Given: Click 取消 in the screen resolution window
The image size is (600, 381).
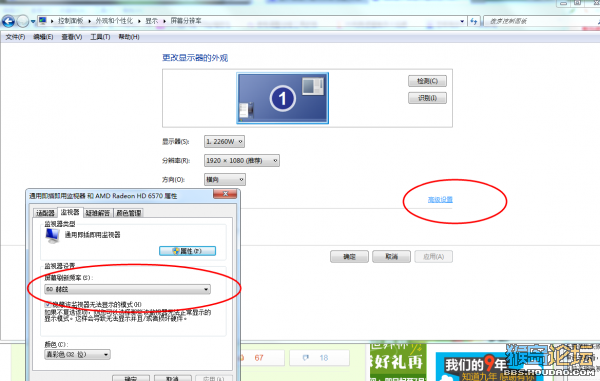Looking at the screenshot, I should pyautogui.click(x=391, y=257).
